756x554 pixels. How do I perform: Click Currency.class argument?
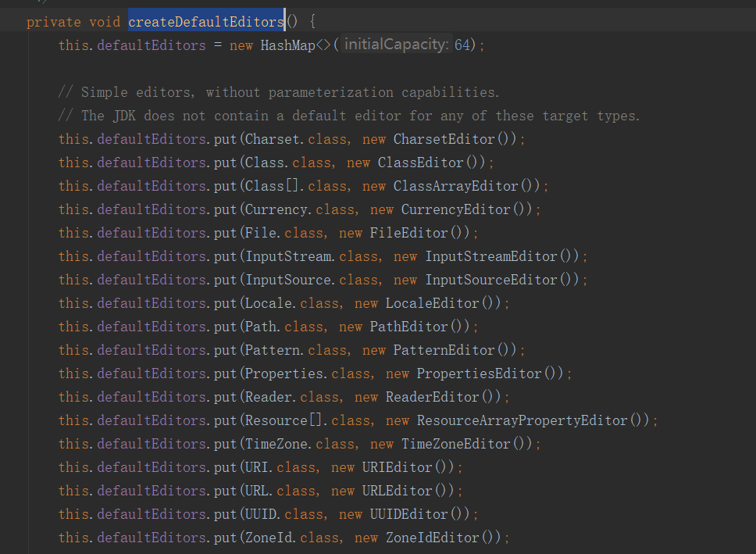[x=299, y=209]
